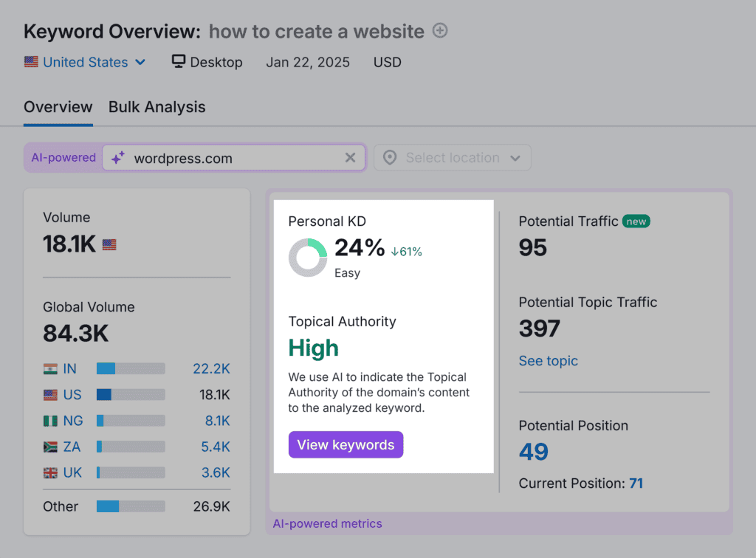The height and width of the screenshot is (558, 756).
Task: Click the Nigeria flag icon in volume list
Action: coord(50,421)
